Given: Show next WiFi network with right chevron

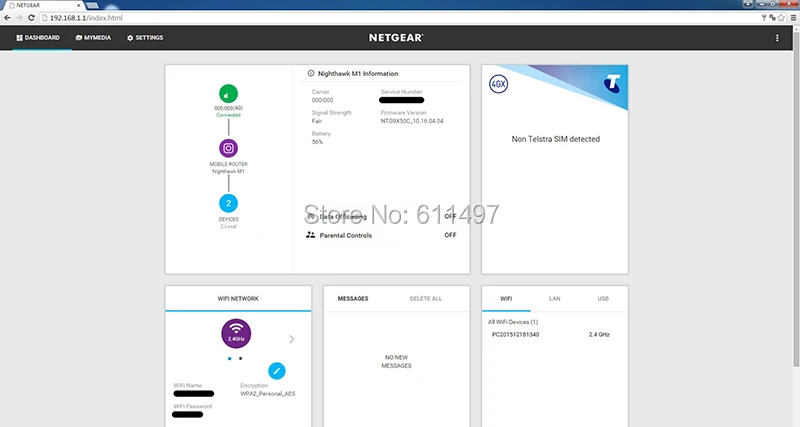Looking at the screenshot, I should [291, 339].
